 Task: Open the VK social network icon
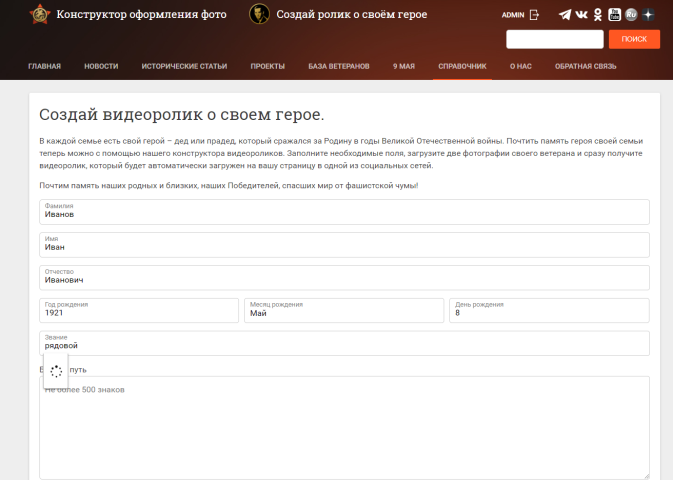[x=582, y=15]
